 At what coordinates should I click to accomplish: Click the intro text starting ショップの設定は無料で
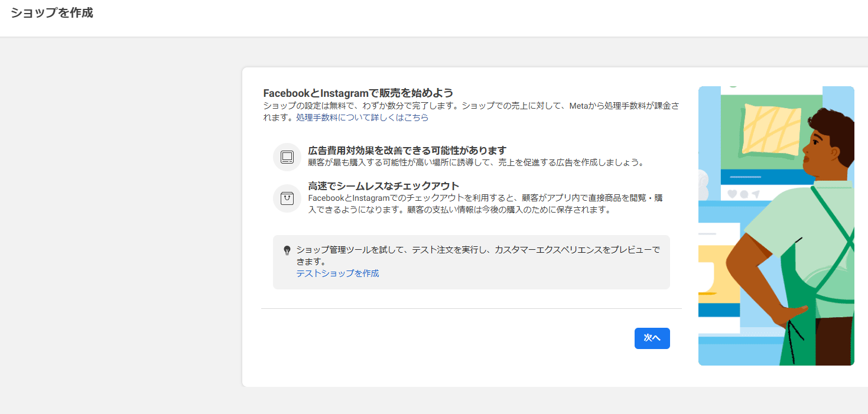pyautogui.click(x=471, y=112)
